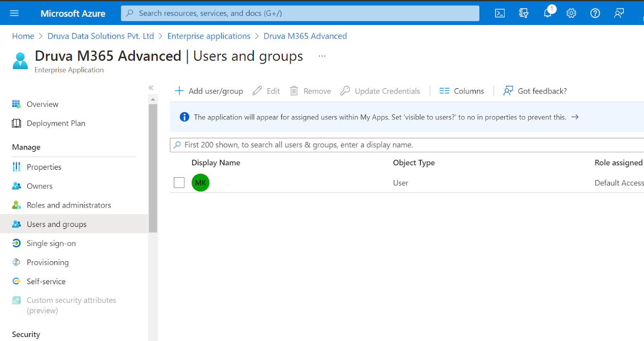Click the MK user avatar

point(200,183)
